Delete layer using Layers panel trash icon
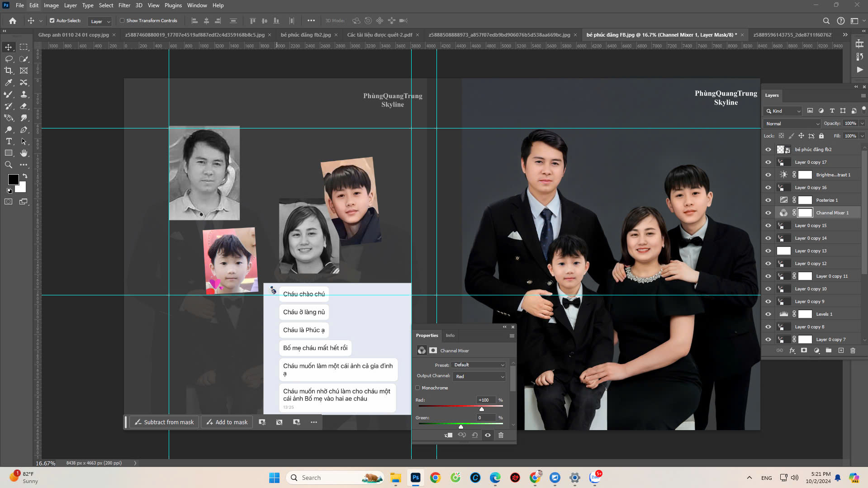The height and width of the screenshot is (488, 868). click(853, 351)
